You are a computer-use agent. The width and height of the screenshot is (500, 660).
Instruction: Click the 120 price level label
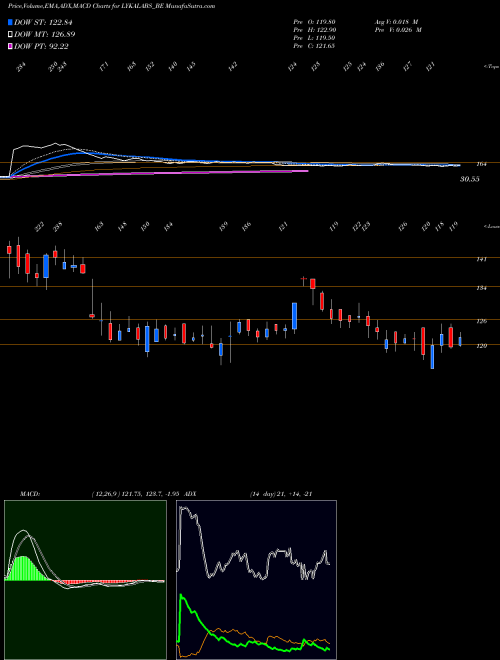pyautogui.click(x=481, y=346)
